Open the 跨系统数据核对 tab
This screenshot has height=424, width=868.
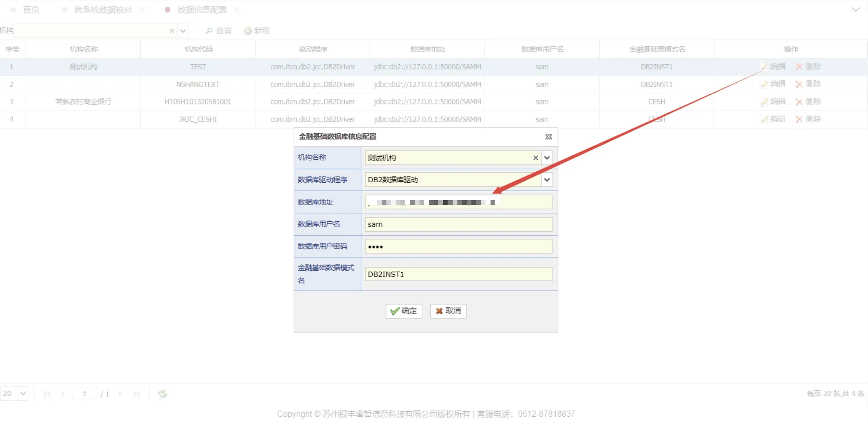coord(103,10)
